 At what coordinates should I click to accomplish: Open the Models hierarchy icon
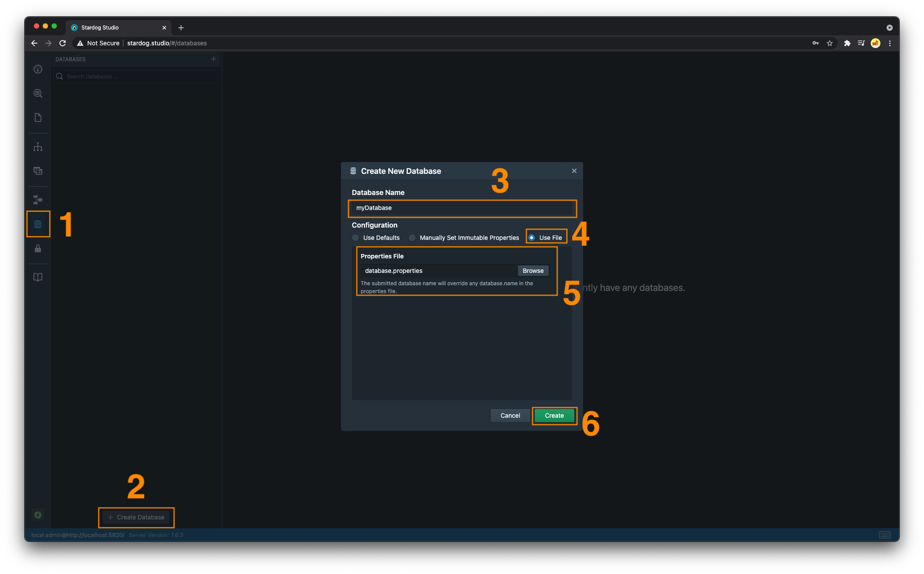(x=38, y=147)
